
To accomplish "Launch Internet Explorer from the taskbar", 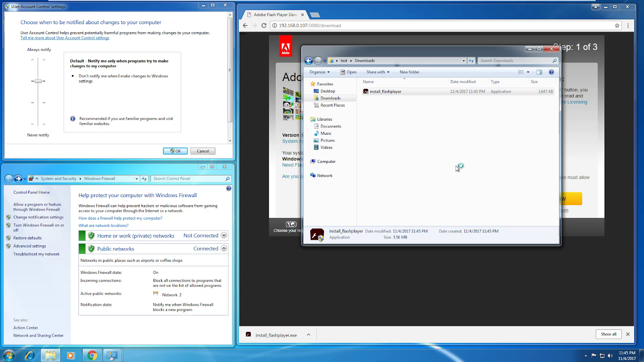I will [30, 356].
